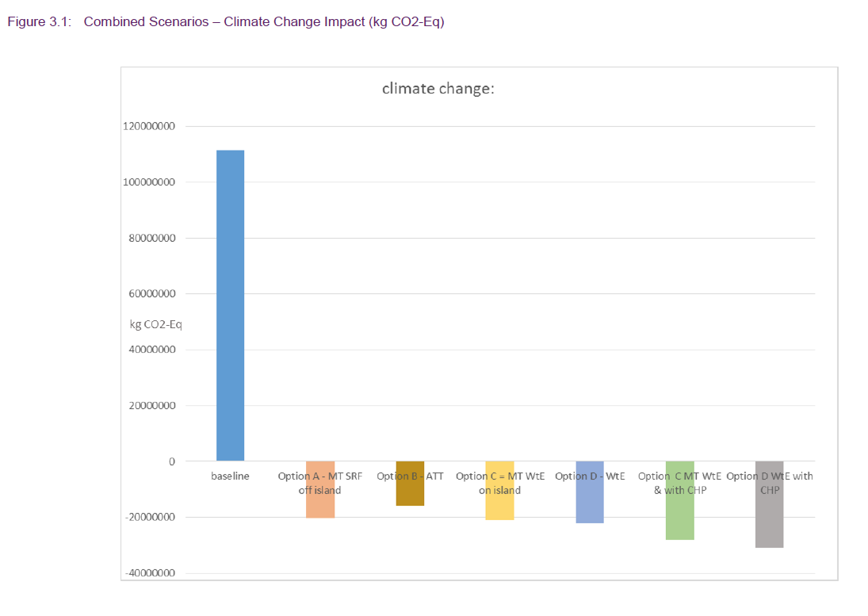Select the 80000000 y-axis label
This screenshot has height=616, width=868.
click(151, 238)
